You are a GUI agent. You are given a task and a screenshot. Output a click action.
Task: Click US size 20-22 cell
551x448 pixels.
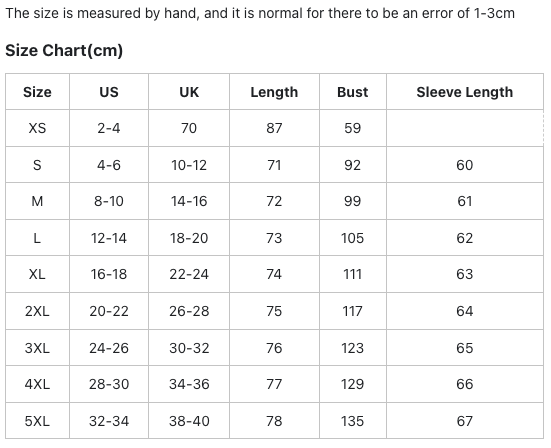109,311
